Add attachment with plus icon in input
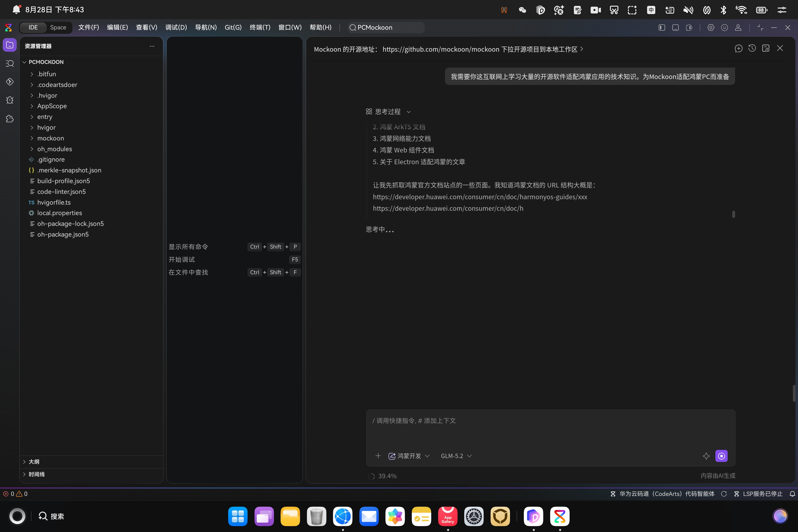798x532 pixels. 378,456
